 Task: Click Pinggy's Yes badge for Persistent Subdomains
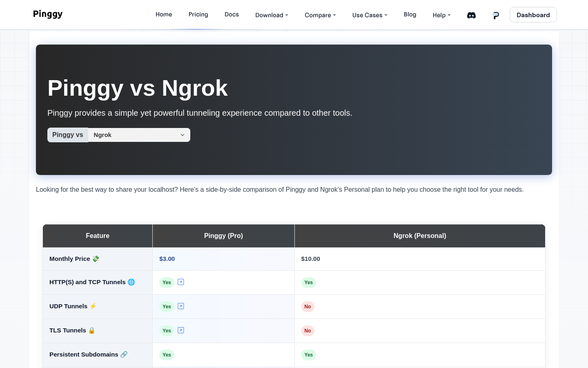pos(167,355)
